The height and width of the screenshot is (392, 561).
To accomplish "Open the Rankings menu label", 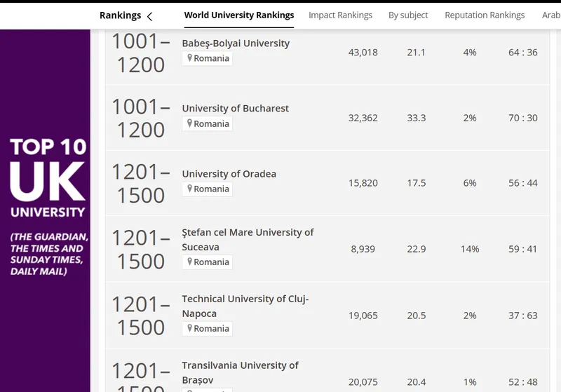I will pyautogui.click(x=120, y=15).
